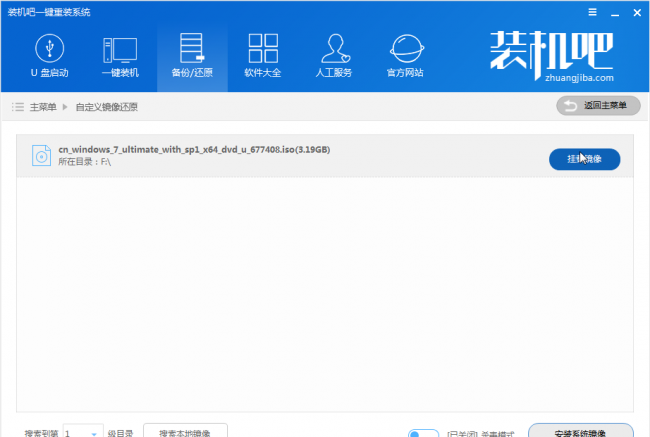Toggle the 杀毒模式 switch

tap(423, 433)
